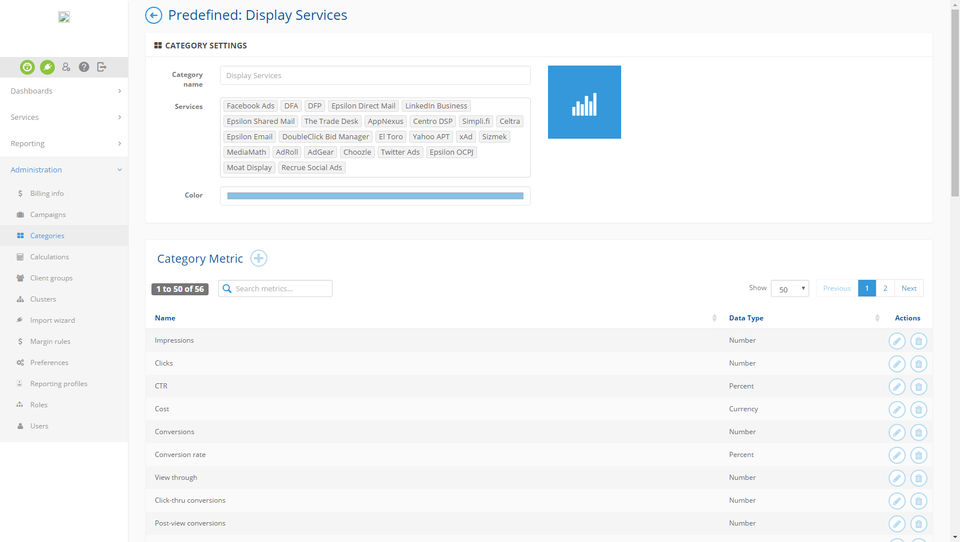The width and height of the screenshot is (960, 542).
Task: Select the Twitter Ads service tag
Action: 400,152
